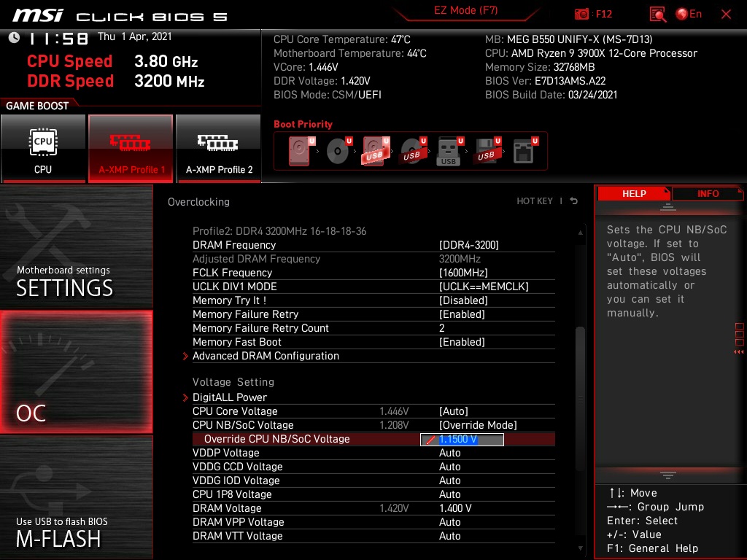Select the USB hard disk boot device icon
747x560 pixels.
[376, 151]
